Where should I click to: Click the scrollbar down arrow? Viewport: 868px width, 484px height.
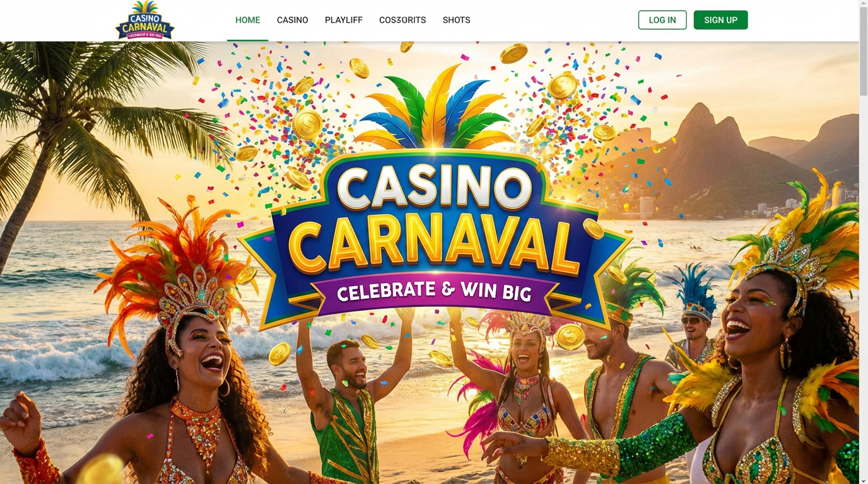click(x=864, y=480)
